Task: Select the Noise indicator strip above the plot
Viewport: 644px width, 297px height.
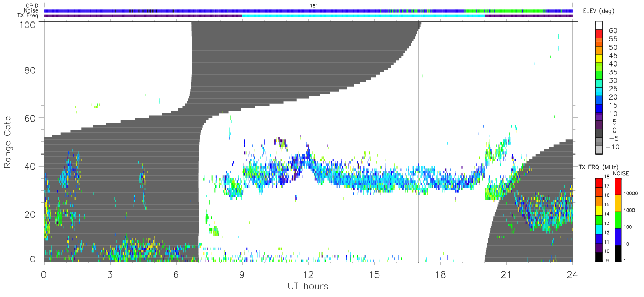Action: tap(308, 10)
